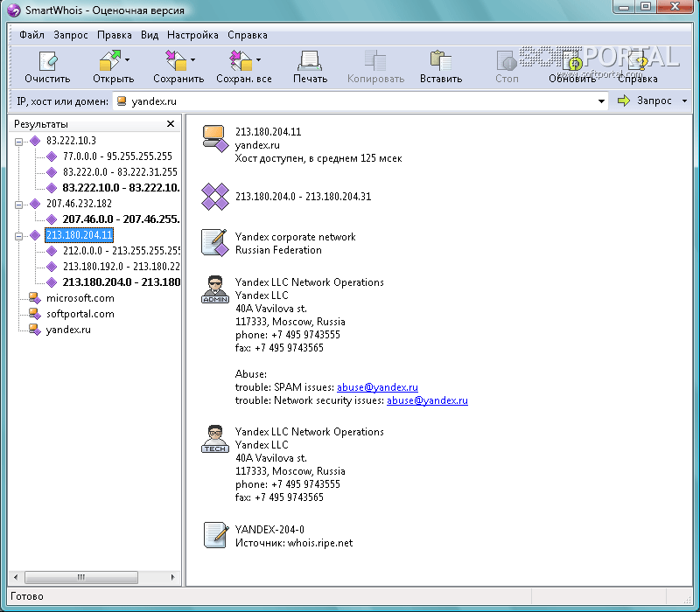Image resolution: width=700 pixels, height=612 pixels.
Task: Click the horizontal scrollbar thumb in results panel
Action: pos(80,577)
